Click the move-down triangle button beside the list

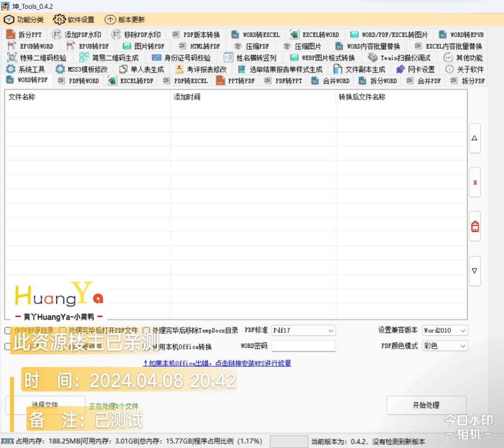click(x=475, y=271)
